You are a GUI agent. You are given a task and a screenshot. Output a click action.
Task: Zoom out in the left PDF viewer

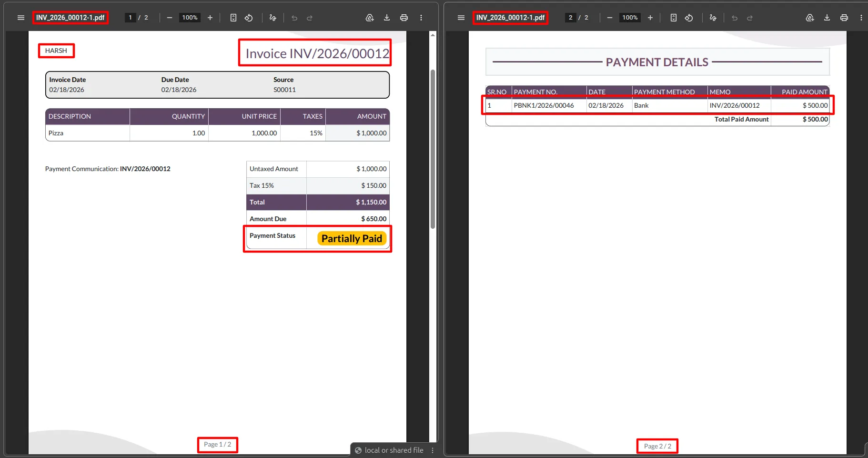tap(170, 18)
